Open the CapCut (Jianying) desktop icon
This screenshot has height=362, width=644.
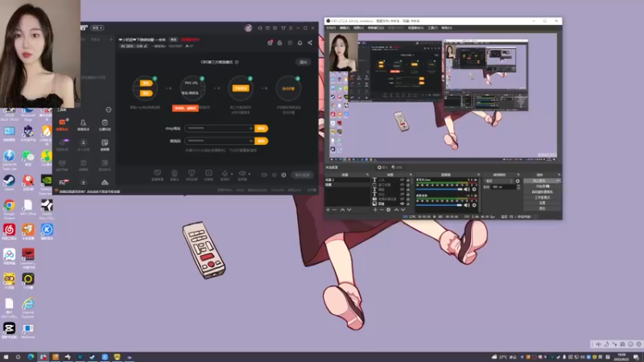tap(9, 329)
